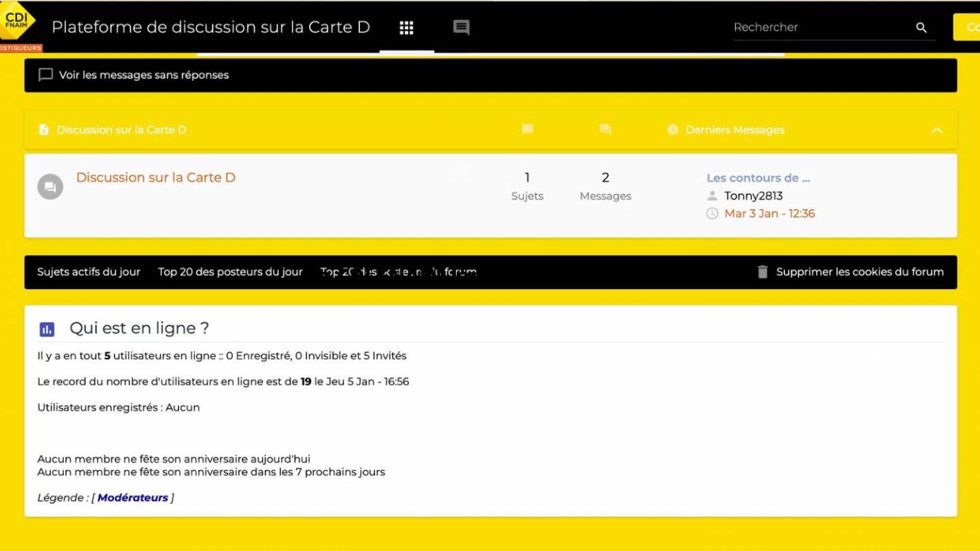Click Voir les messages sans réponses

145,75
